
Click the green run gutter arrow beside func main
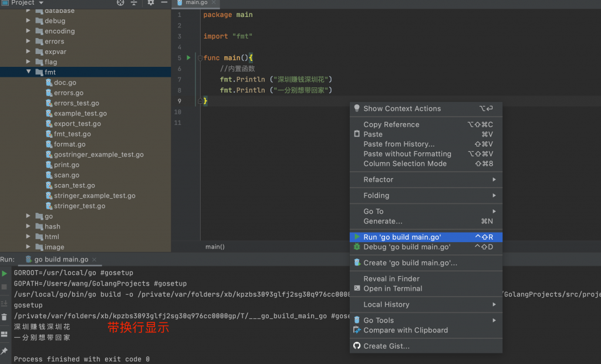point(188,58)
